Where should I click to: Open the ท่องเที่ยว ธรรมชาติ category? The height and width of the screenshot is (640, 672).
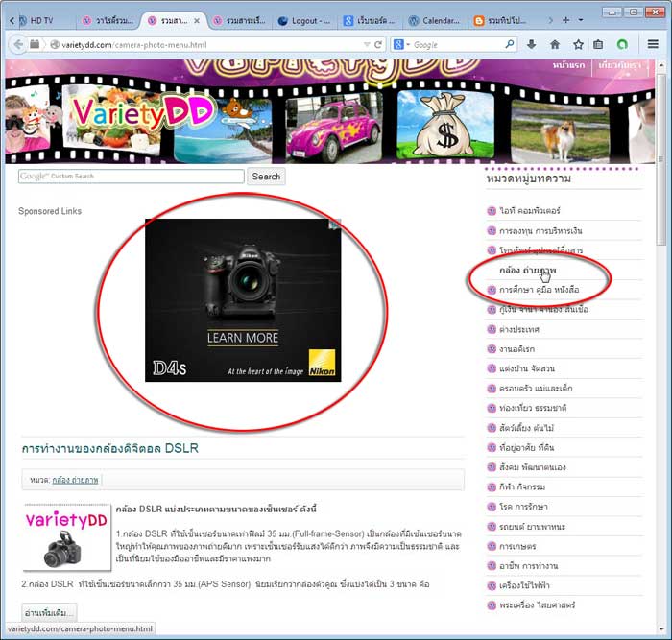533,408
